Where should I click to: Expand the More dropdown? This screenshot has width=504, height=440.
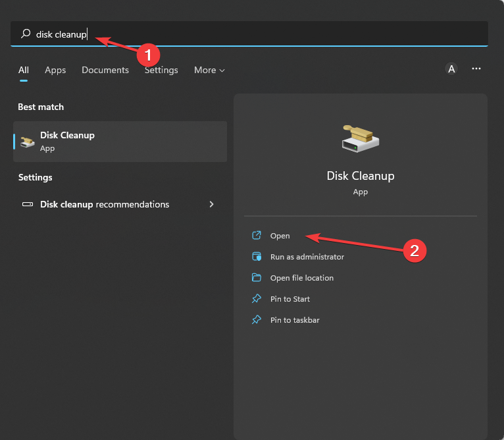click(x=209, y=70)
